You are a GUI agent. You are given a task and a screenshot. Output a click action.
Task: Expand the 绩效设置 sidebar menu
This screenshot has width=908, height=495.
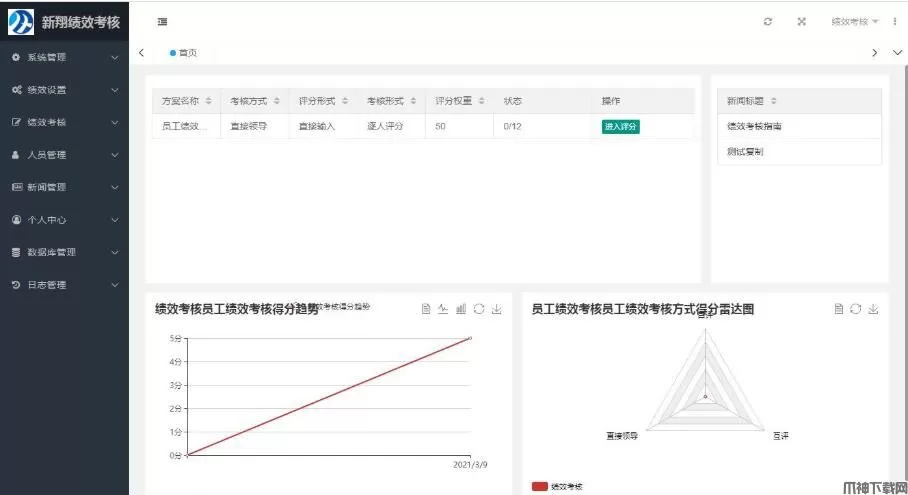coord(64,90)
